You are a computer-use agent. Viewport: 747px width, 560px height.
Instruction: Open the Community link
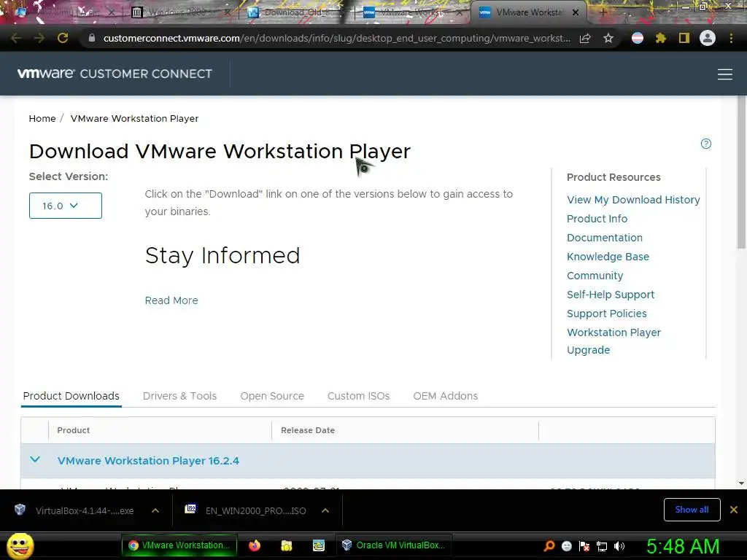(595, 276)
